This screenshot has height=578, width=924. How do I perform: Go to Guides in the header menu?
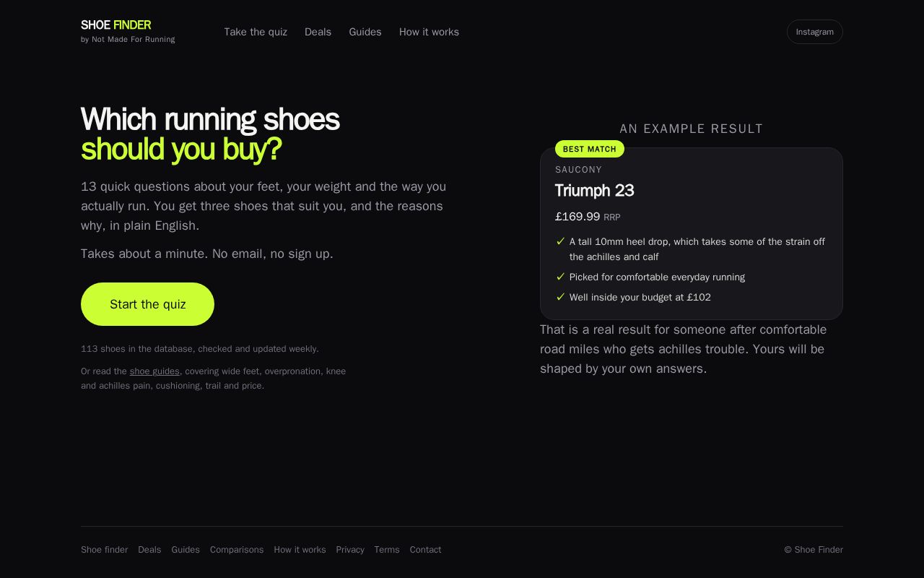point(365,32)
